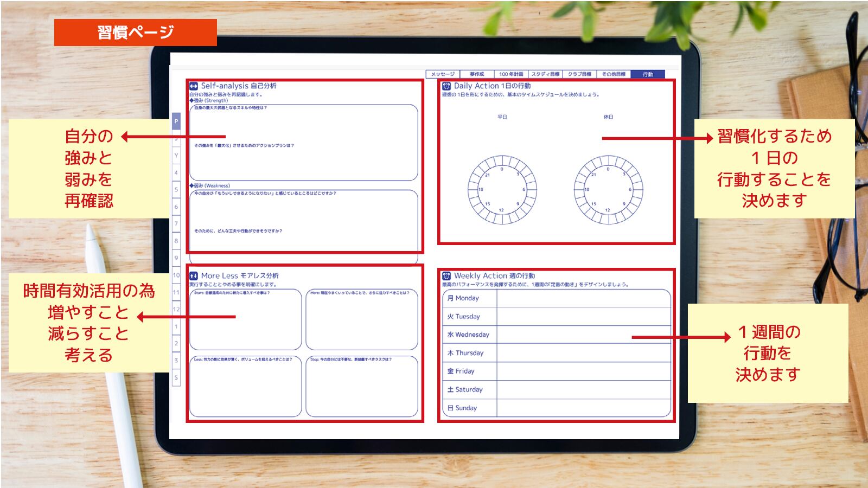This screenshot has width=868, height=488.
Task: Click the 平日 24-hour clock dial
Action: [x=502, y=190]
